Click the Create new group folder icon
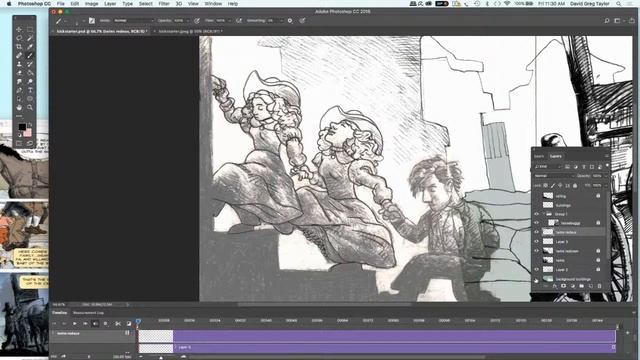The width and height of the screenshot is (640, 360). [581, 287]
